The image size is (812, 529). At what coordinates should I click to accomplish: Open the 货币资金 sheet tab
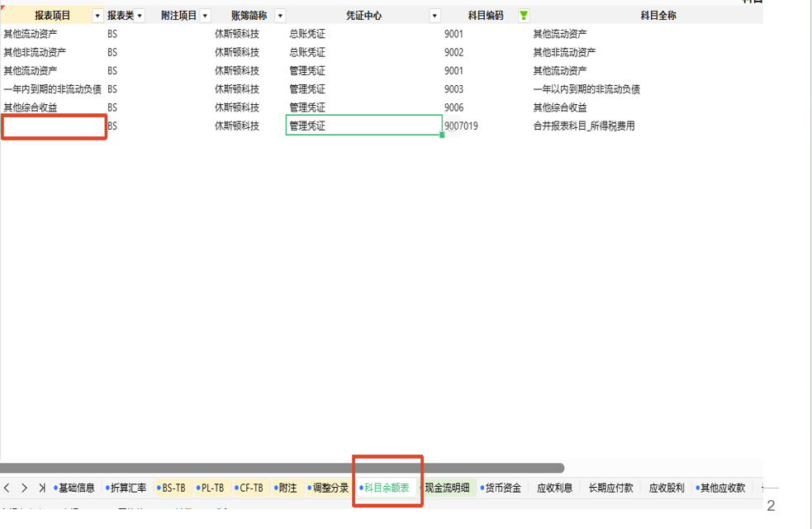click(x=501, y=488)
